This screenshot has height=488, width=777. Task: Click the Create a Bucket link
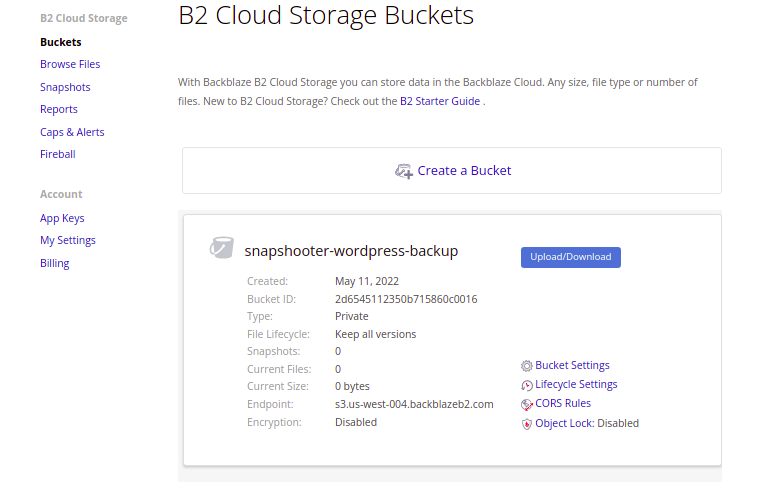(464, 171)
